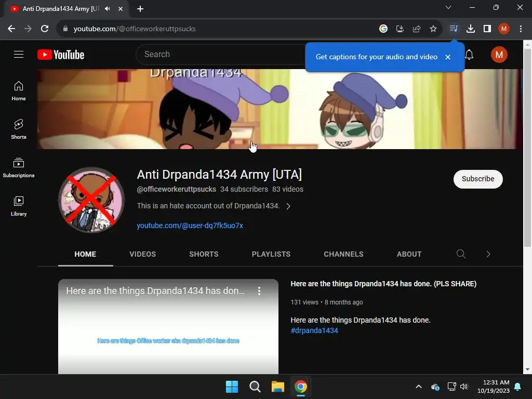Image resolution: width=532 pixels, height=399 pixels.
Task: Open Windows notification bell
Action: (x=518, y=387)
